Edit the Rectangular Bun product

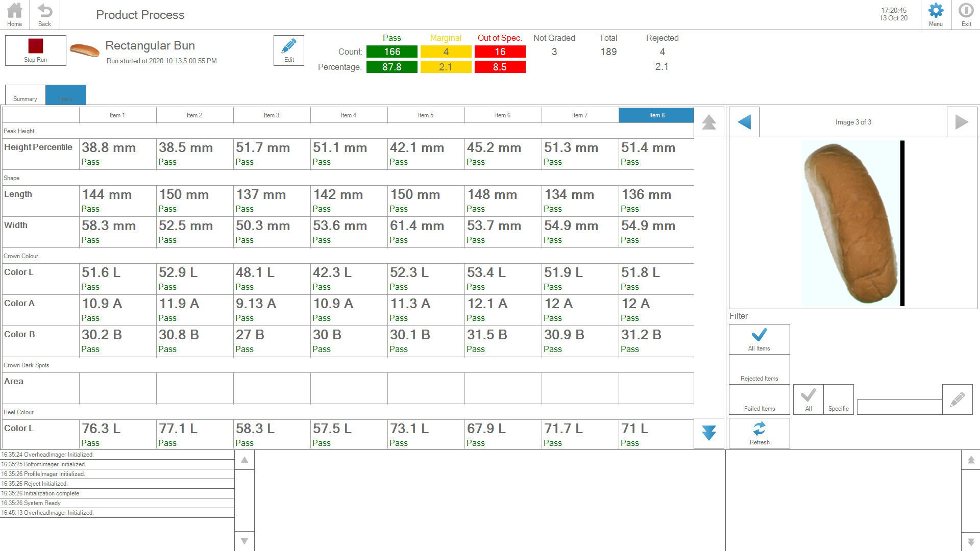tap(289, 50)
